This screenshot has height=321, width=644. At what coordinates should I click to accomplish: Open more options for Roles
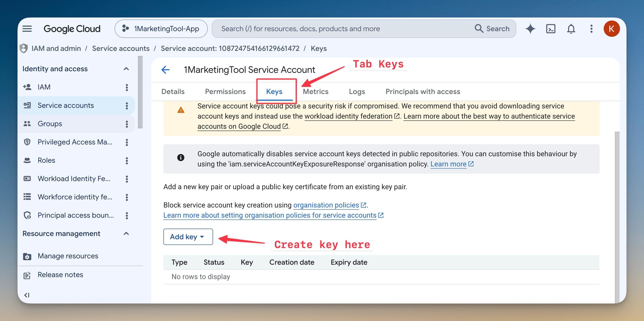point(127,160)
